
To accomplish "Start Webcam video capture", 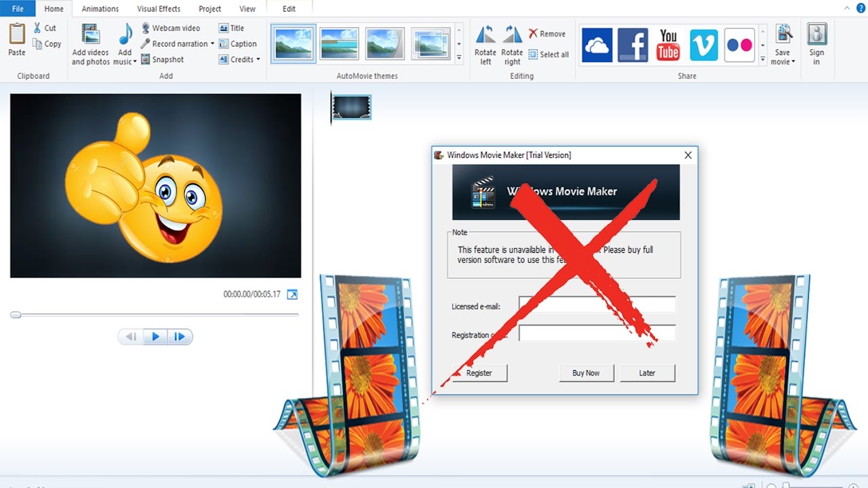I will [171, 28].
